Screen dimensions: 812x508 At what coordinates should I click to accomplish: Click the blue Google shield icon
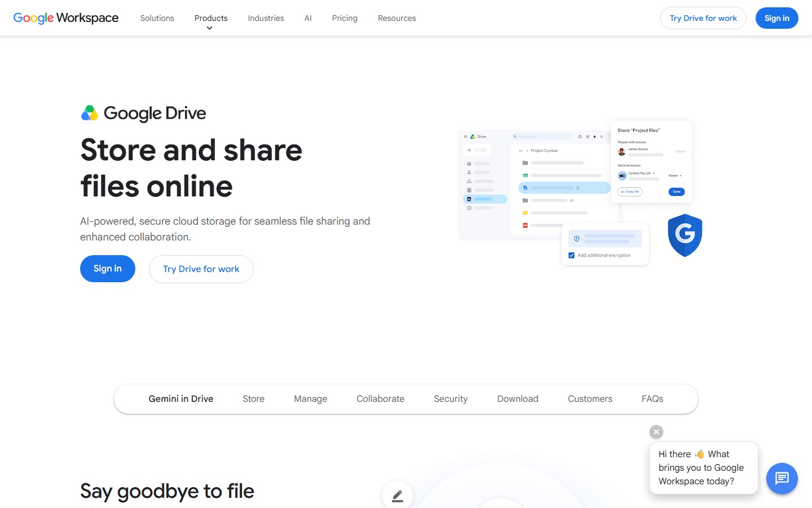click(685, 235)
